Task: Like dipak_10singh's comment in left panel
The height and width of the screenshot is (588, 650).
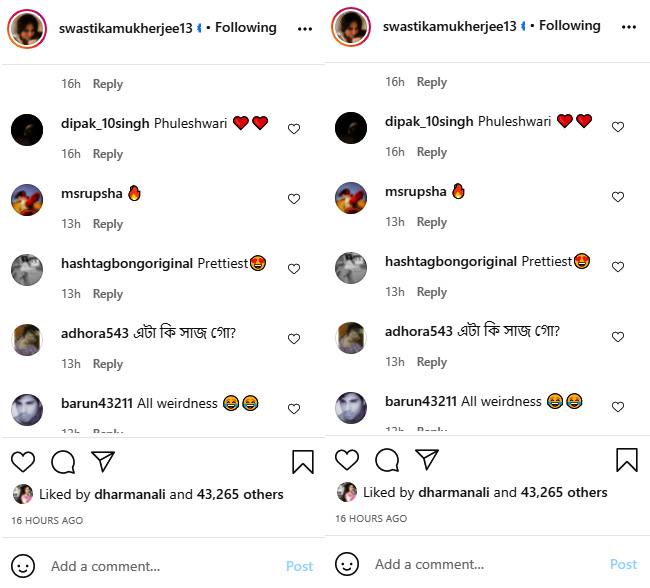Action: click(294, 129)
